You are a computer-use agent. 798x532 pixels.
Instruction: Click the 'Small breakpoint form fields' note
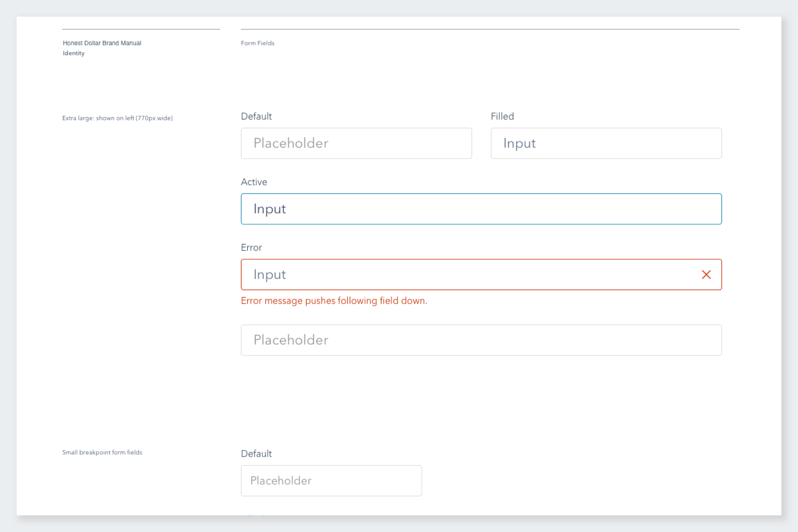click(102, 452)
